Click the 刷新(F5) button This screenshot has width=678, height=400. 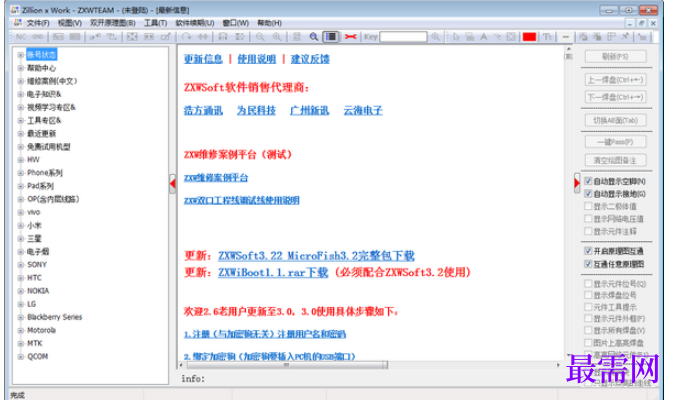tap(615, 56)
